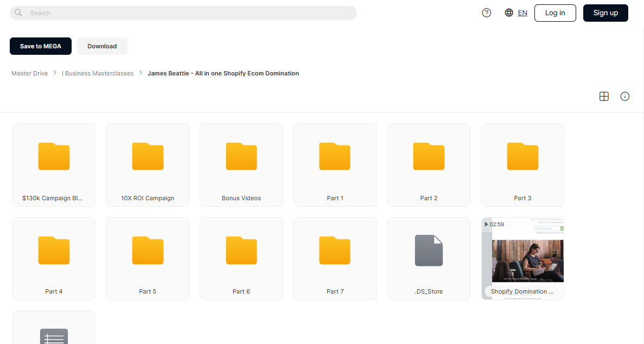Open the EN language selector
This screenshot has height=344, width=644.
522,12
